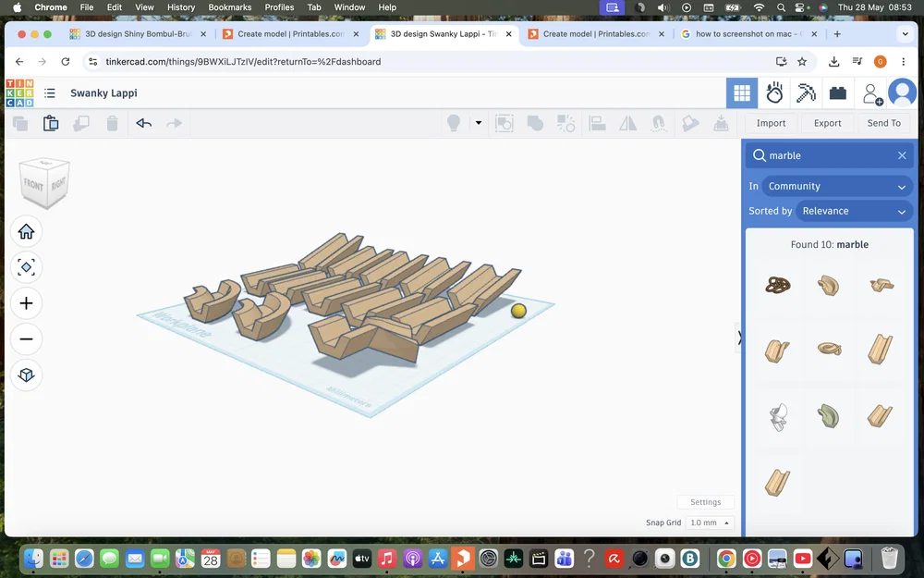Click the Home view button
The width and height of the screenshot is (924, 578).
[x=26, y=232]
